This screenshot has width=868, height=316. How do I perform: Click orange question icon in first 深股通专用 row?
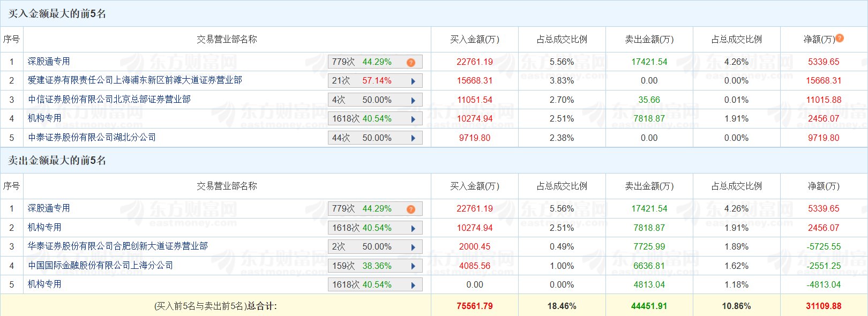411,63
